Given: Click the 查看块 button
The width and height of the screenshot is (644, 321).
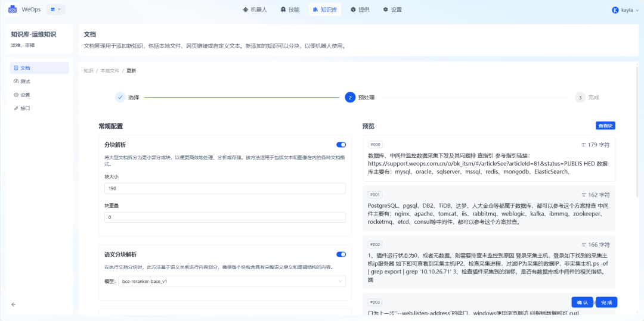Looking at the screenshot, I should [605, 126].
